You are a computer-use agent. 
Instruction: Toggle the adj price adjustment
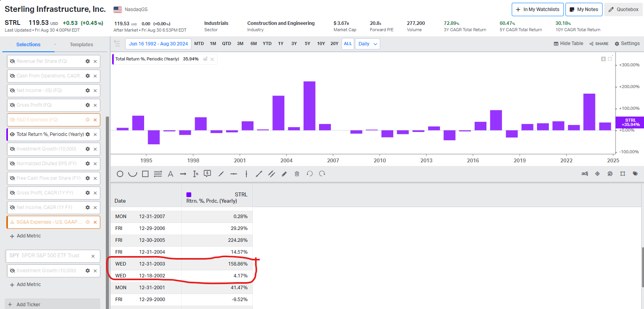585,173
